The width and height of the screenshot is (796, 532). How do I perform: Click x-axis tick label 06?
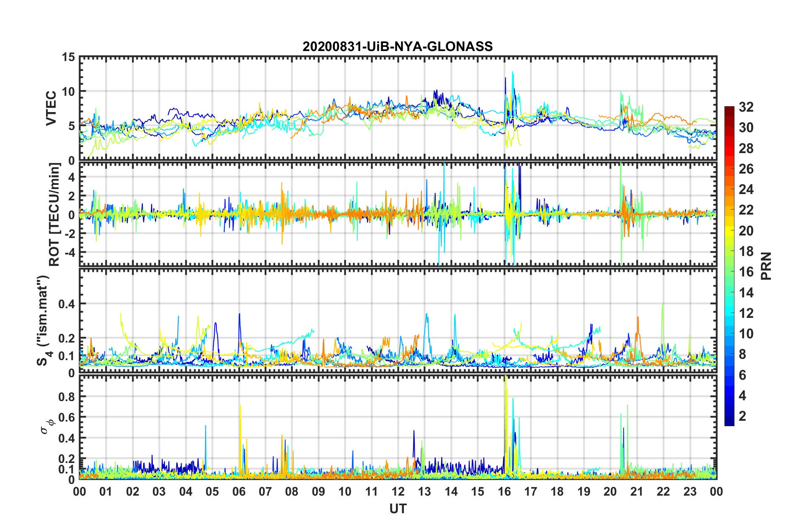point(239,491)
